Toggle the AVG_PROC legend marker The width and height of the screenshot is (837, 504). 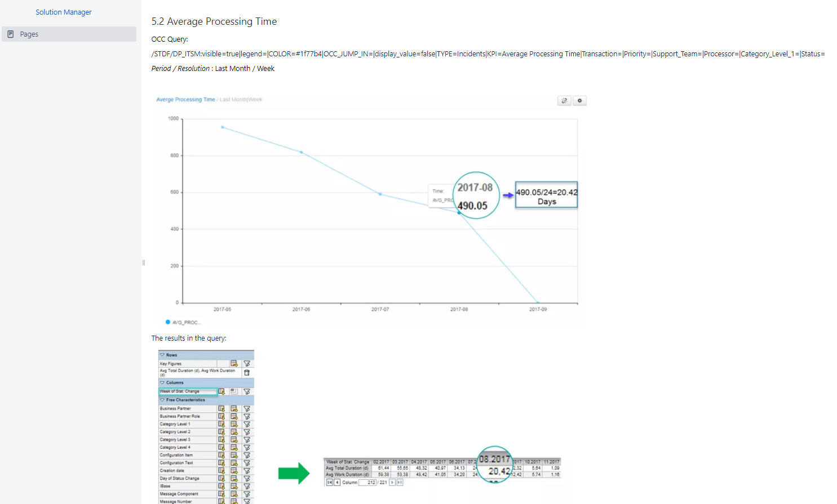[168, 322]
